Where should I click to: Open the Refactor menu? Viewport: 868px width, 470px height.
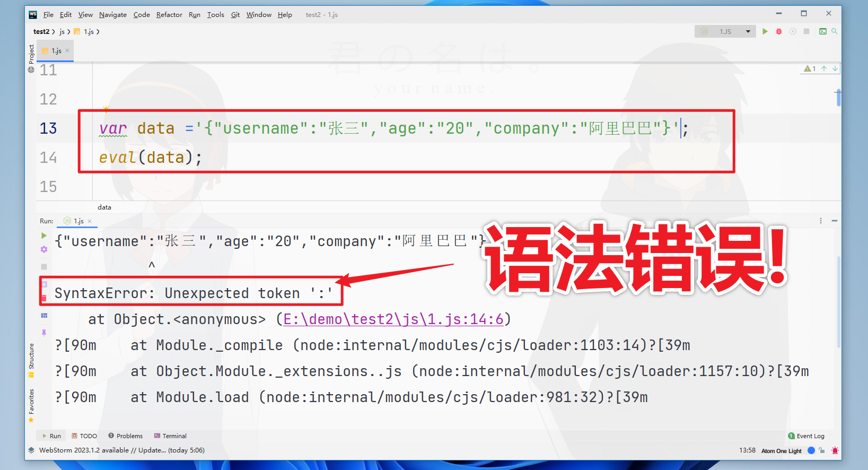point(169,14)
